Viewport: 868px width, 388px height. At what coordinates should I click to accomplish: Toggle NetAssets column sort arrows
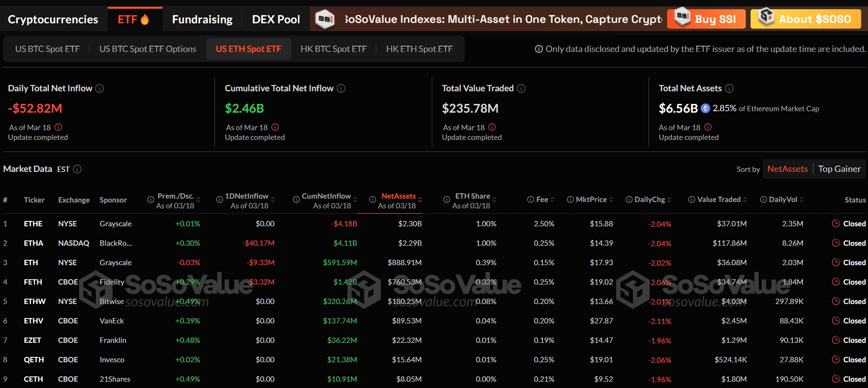point(420,200)
